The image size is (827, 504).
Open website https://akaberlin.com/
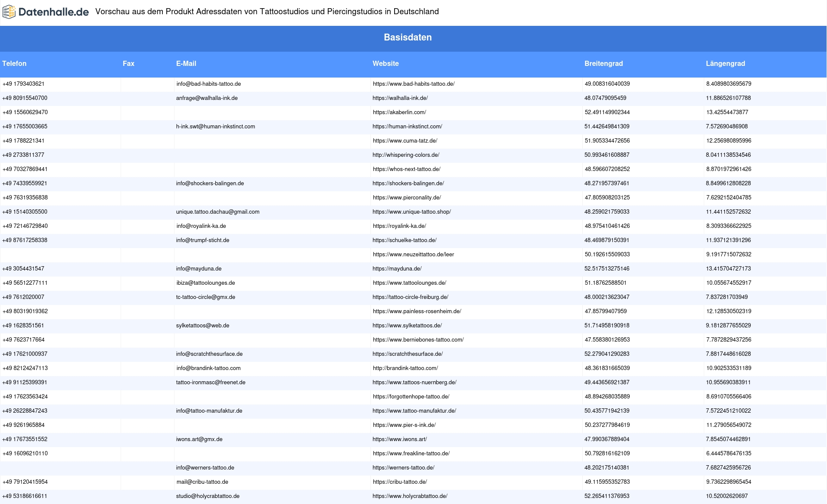coord(399,112)
